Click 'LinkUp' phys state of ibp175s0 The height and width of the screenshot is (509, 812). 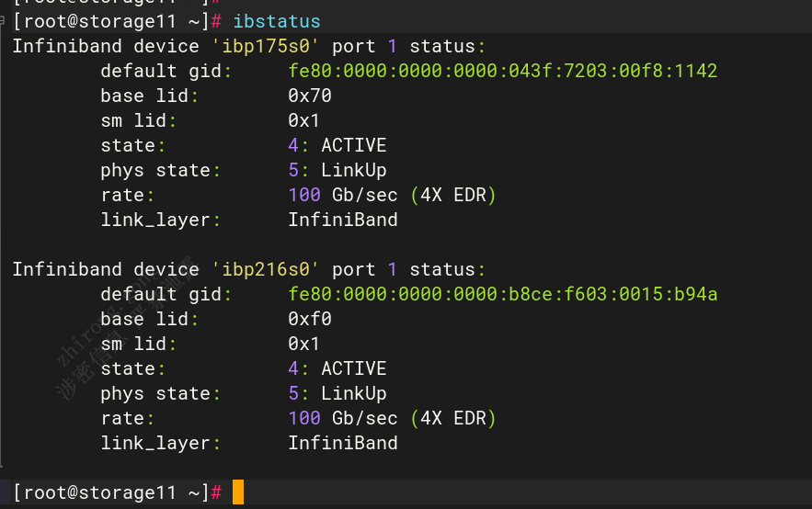coord(354,170)
